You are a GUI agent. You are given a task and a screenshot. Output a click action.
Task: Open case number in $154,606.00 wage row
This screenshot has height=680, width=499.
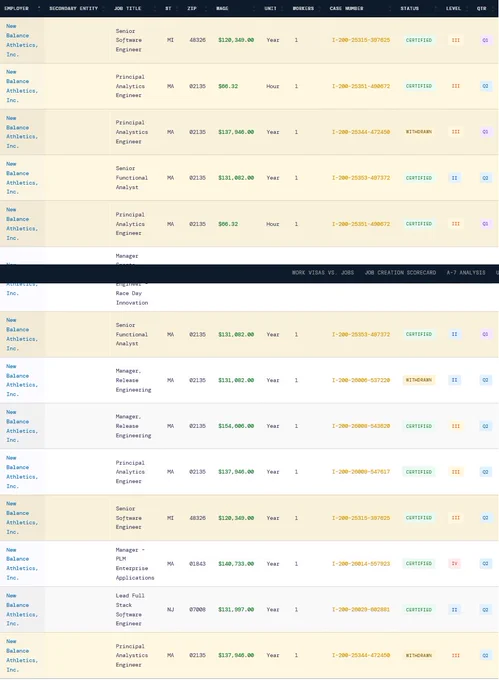[361, 426]
